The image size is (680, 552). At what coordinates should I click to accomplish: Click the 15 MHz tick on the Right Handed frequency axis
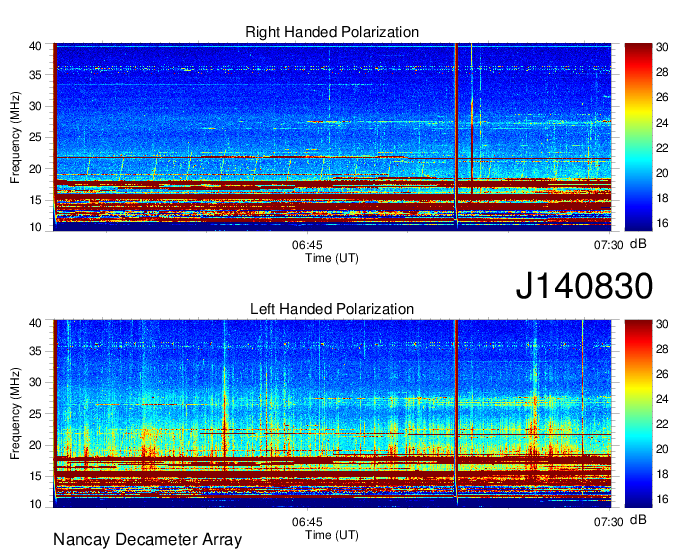pyautogui.click(x=35, y=200)
